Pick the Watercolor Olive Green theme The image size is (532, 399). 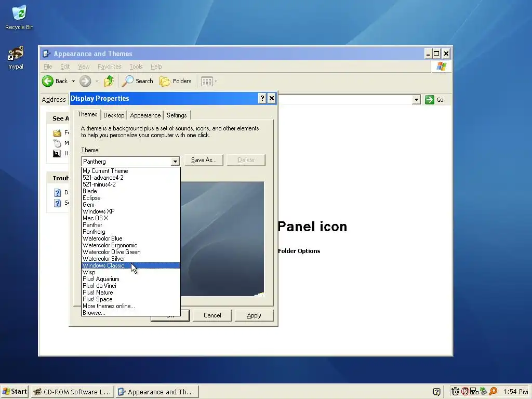pyautogui.click(x=131, y=252)
